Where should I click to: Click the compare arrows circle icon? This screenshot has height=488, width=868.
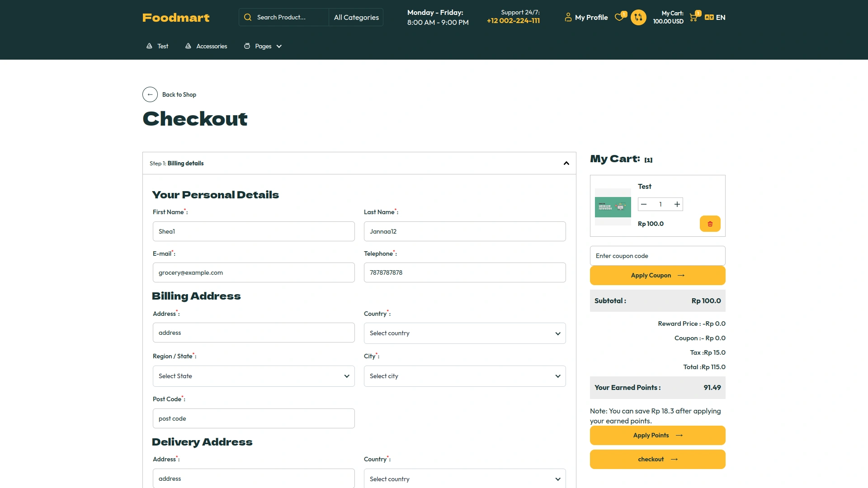coord(638,18)
